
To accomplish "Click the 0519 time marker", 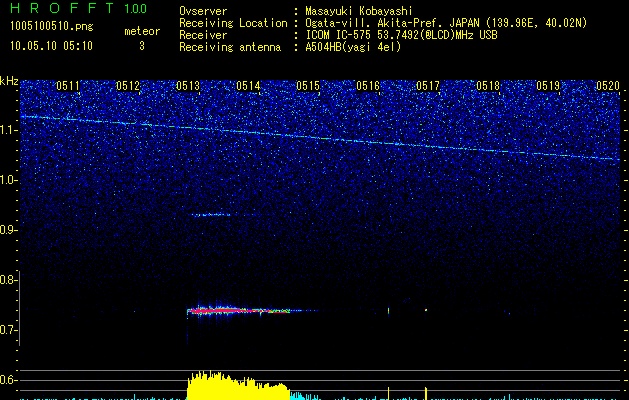I will click(x=548, y=86).
